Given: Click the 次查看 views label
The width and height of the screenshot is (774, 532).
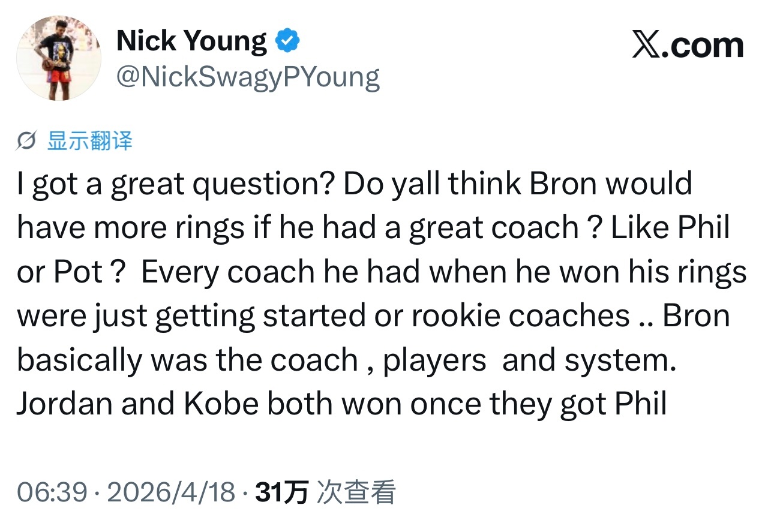Looking at the screenshot, I should [356, 492].
